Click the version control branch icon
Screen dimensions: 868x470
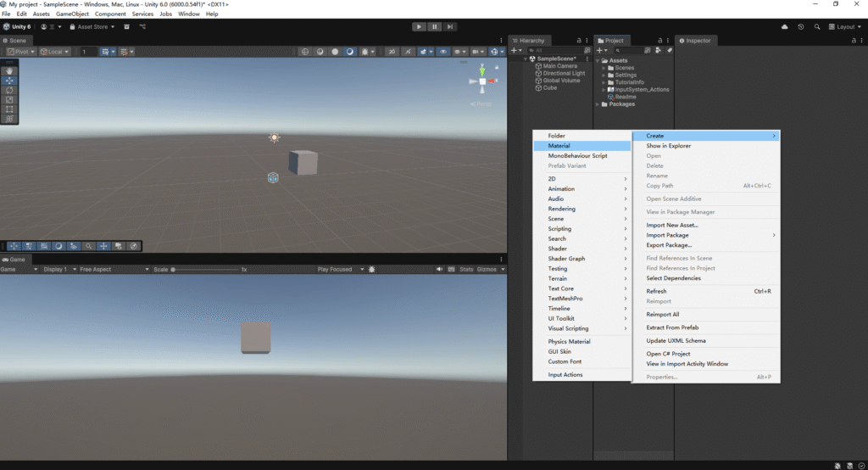tap(142, 26)
